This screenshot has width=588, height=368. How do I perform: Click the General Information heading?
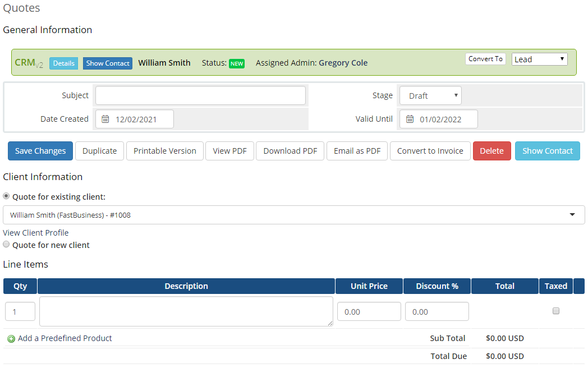click(x=47, y=30)
